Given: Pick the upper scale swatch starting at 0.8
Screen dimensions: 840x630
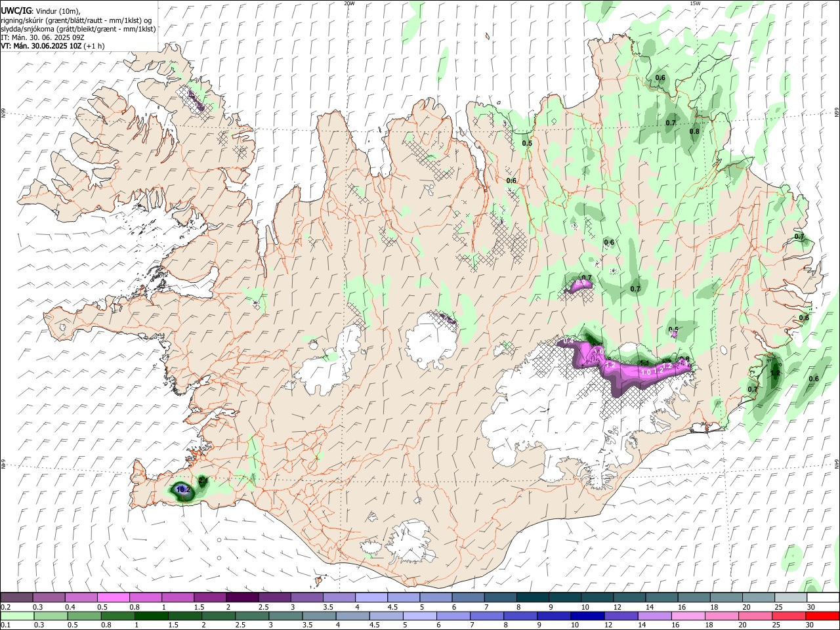Looking at the screenshot, I should [146, 598].
